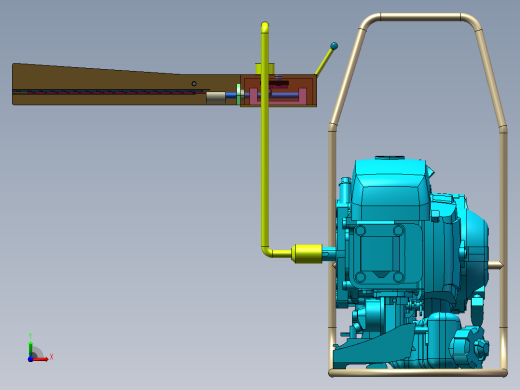Select the pink U-shaped bracket
The image size is (520, 390).
coord(278,97)
